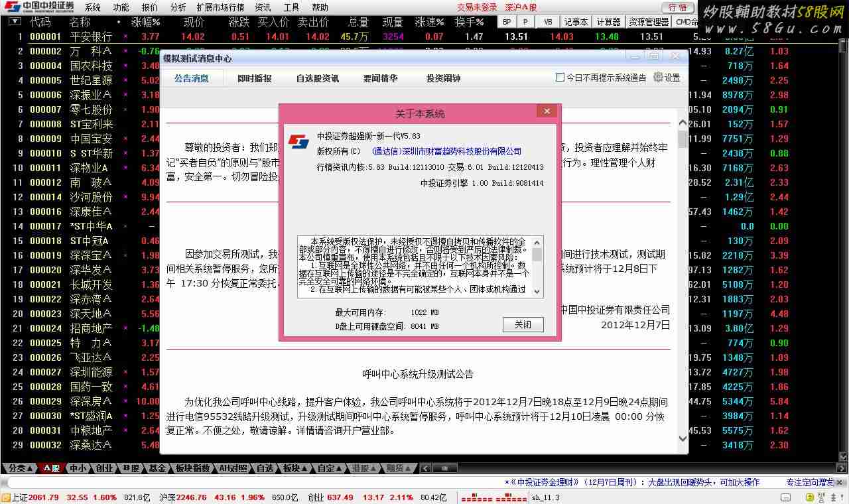Select the 创业 bottom tab
849x504 pixels.
[x=104, y=468]
